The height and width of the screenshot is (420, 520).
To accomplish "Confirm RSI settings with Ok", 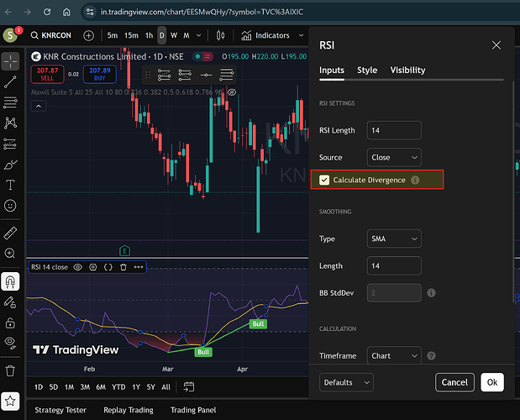I will 492,382.
